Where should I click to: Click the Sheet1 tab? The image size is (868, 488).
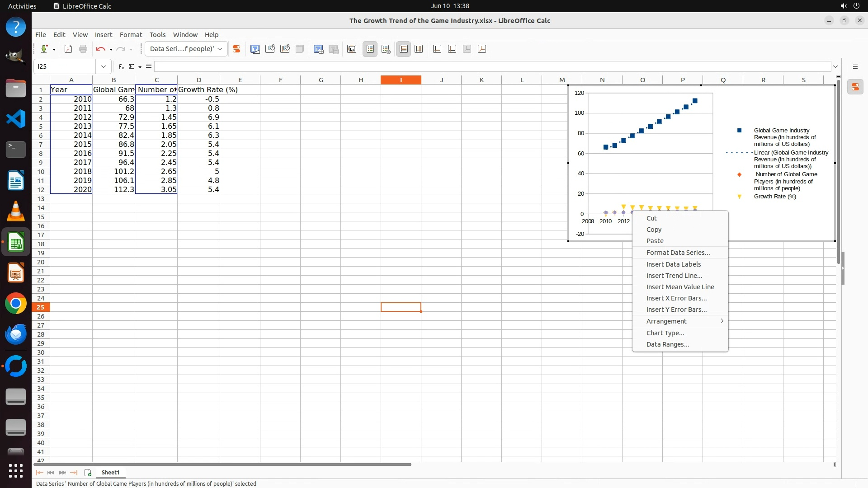coord(110,473)
